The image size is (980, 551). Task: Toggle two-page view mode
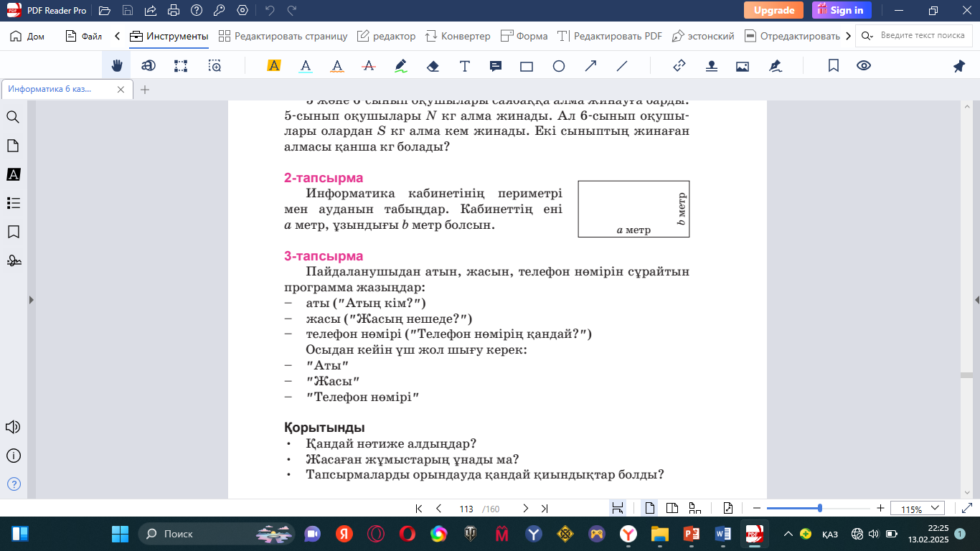(672, 509)
